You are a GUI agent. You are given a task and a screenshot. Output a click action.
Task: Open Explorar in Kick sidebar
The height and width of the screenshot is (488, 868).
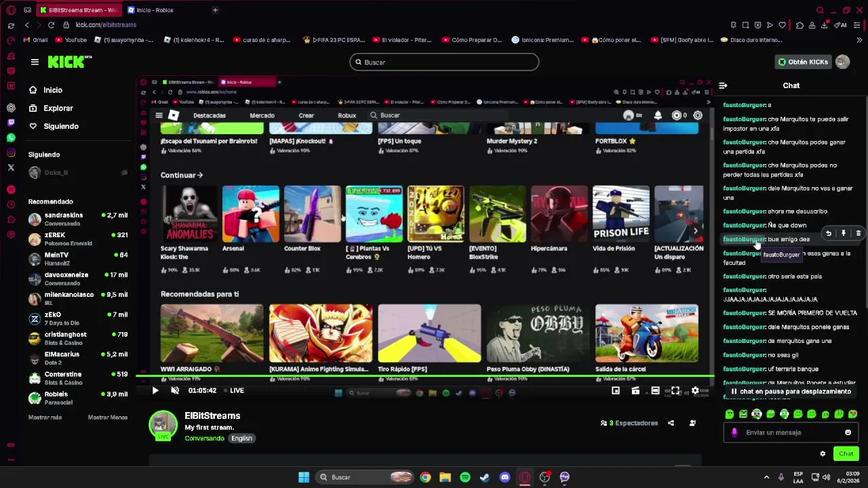[51, 108]
